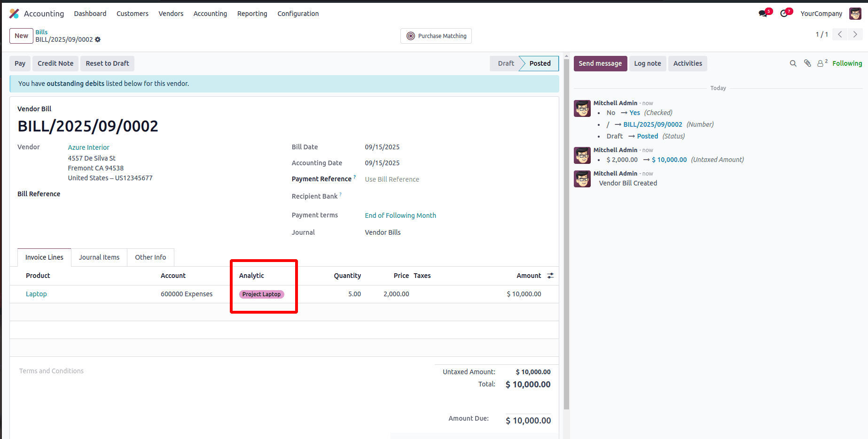Select the Posted status stage
Image resolution: width=868 pixels, height=439 pixels.
click(540, 63)
